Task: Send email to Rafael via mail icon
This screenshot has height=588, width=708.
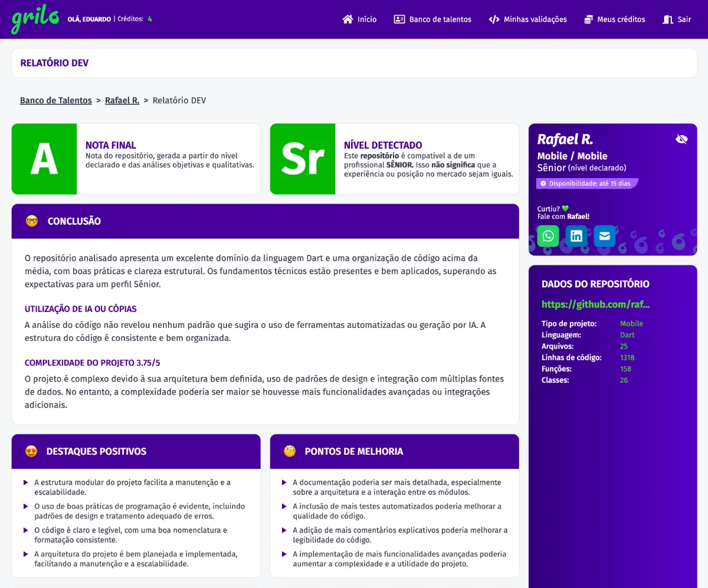Action: click(605, 236)
